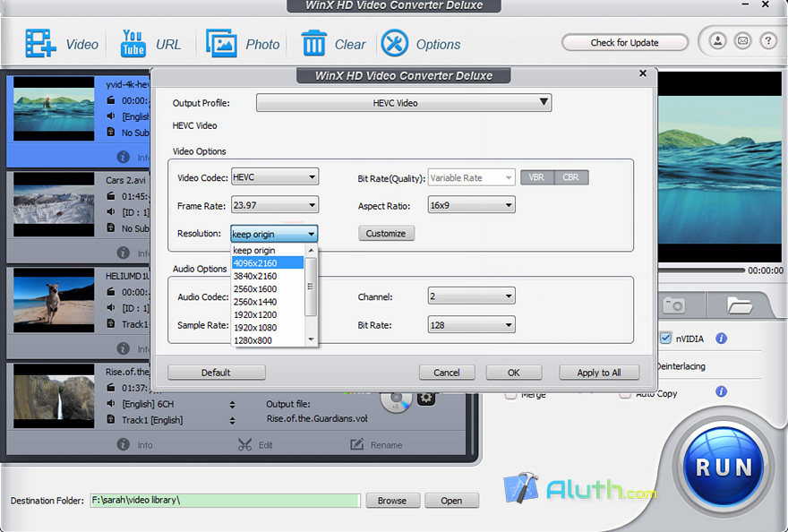Click the Browse button
The width and height of the screenshot is (788, 532).
point(392,501)
